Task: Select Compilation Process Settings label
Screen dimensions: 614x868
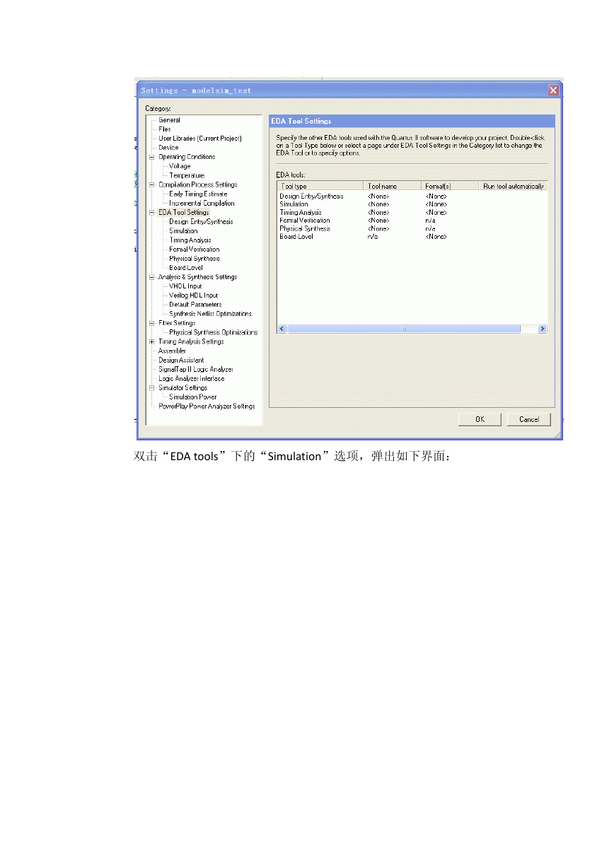Action: [x=198, y=184]
